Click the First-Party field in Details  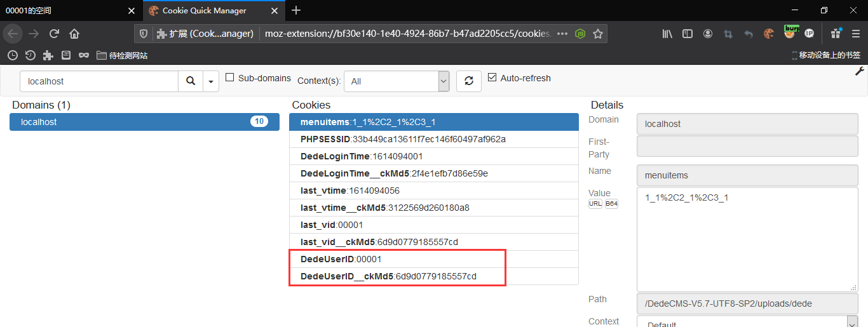pyautogui.click(x=747, y=147)
